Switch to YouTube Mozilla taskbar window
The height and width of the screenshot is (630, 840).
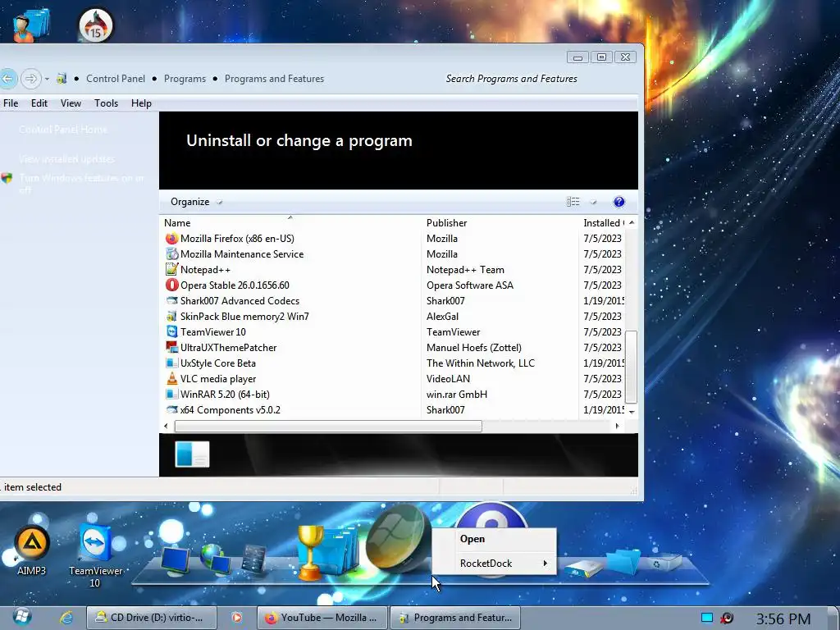323,618
